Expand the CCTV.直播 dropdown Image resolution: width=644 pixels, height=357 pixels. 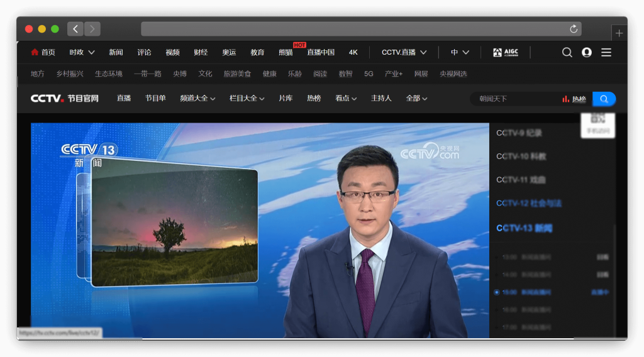point(404,52)
